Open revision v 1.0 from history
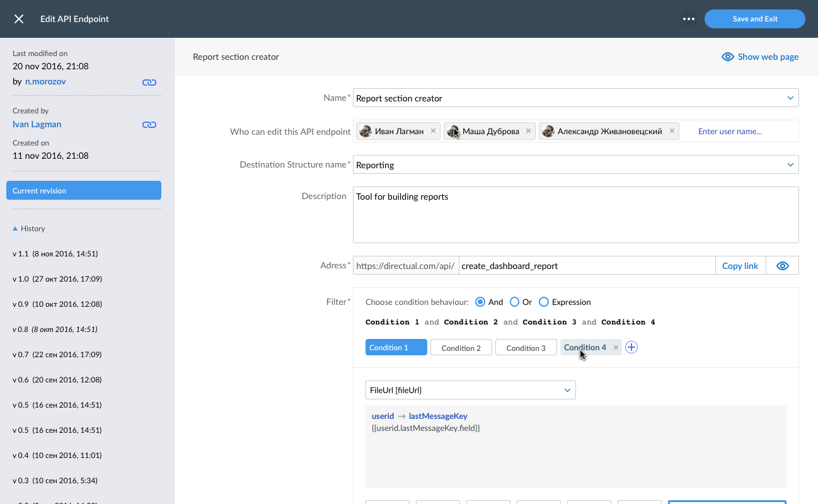The width and height of the screenshot is (818, 504). [x=57, y=279]
